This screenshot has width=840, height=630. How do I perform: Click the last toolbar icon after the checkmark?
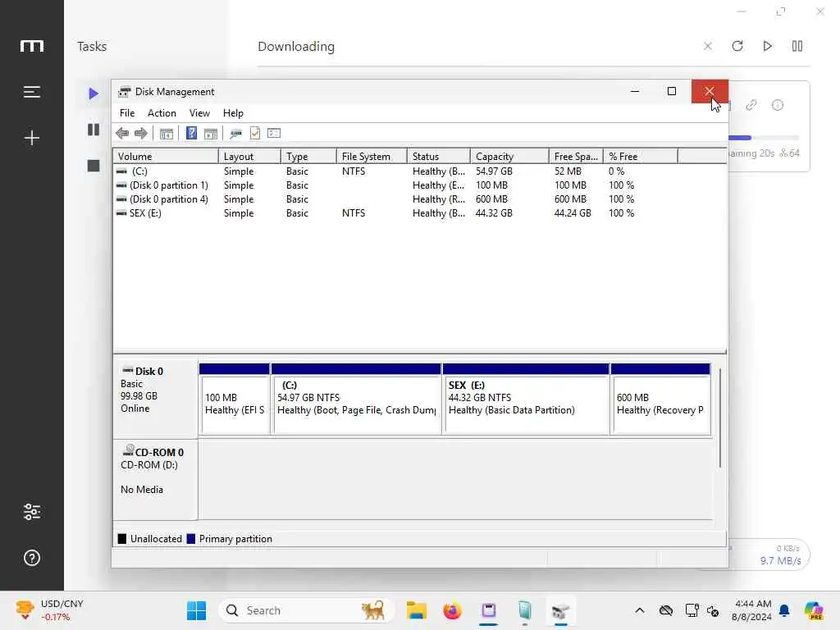pos(274,133)
